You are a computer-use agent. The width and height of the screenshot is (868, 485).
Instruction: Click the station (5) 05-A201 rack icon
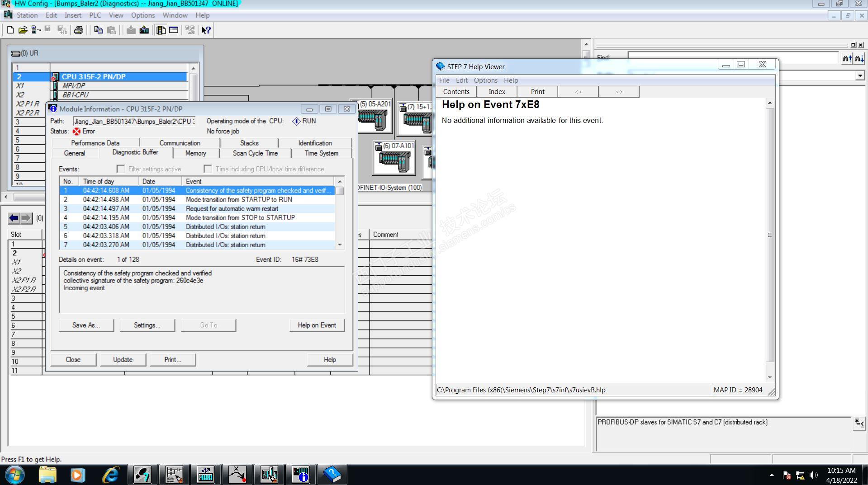[372, 116]
